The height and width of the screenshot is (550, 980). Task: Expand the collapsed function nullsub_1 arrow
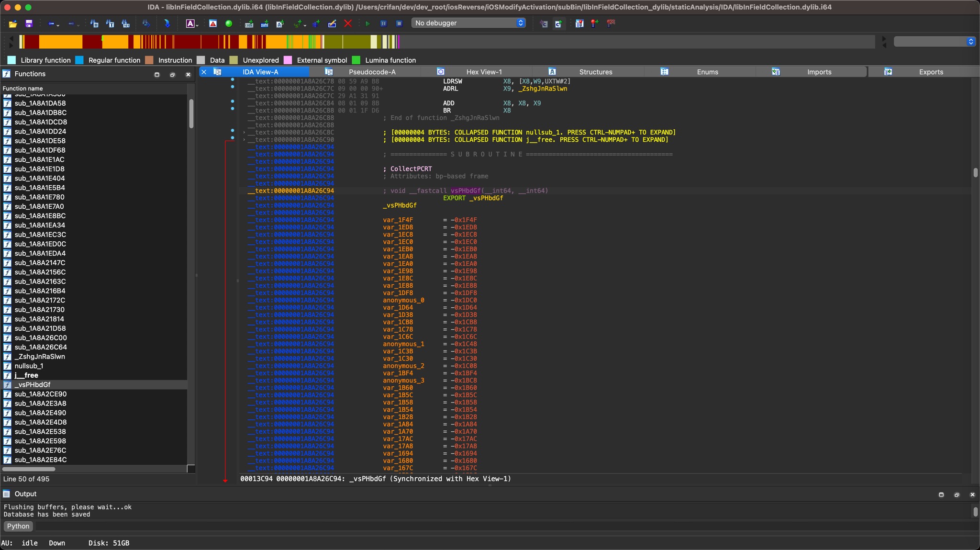point(244,133)
